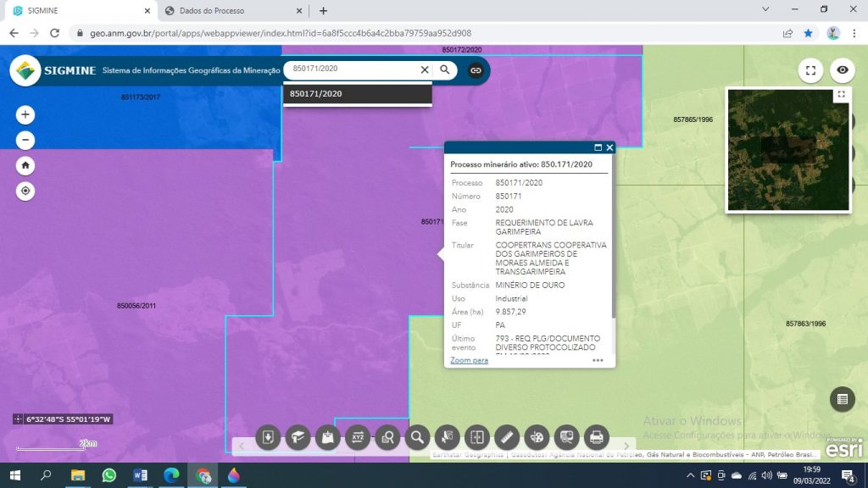Share this page icon in address bar
Viewport: 868px width, 488px height.
click(x=787, y=33)
